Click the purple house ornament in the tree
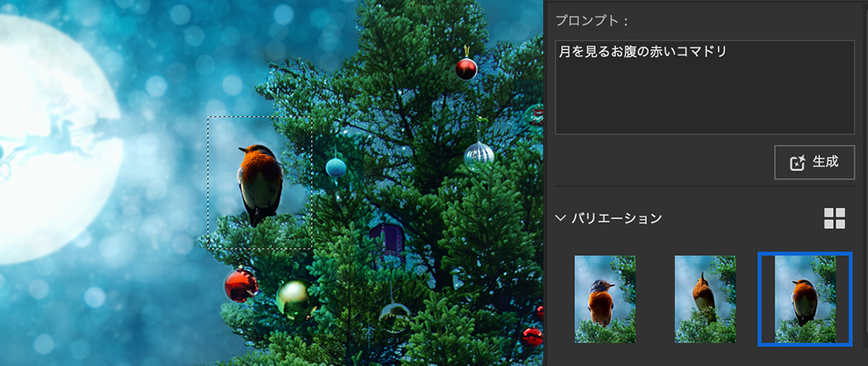This screenshot has height=366, width=868. point(387,238)
